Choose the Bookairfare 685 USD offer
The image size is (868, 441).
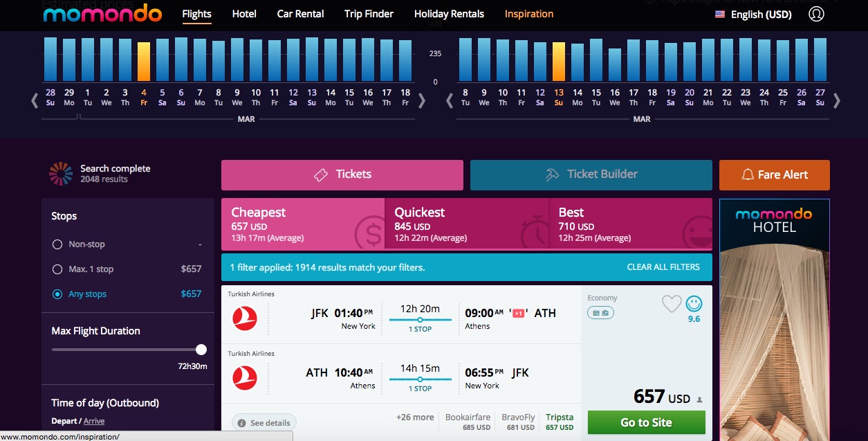pyautogui.click(x=468, y=422)
